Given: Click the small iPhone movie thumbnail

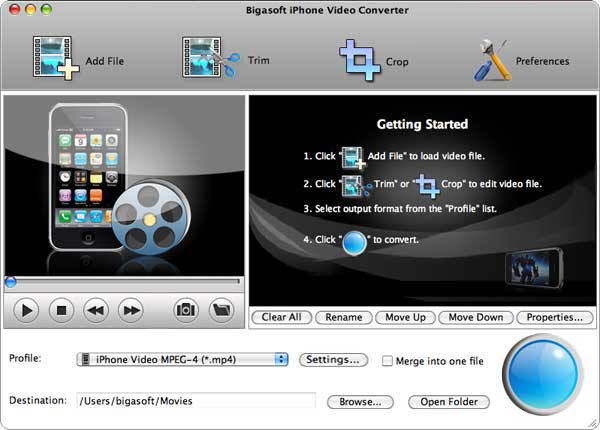Looking at the screenshot, I should pos(534,269).
